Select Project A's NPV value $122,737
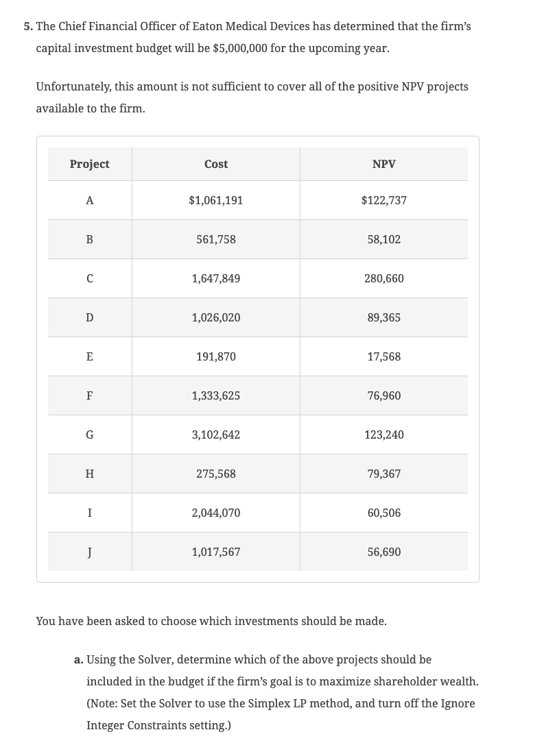 (383, 200)
